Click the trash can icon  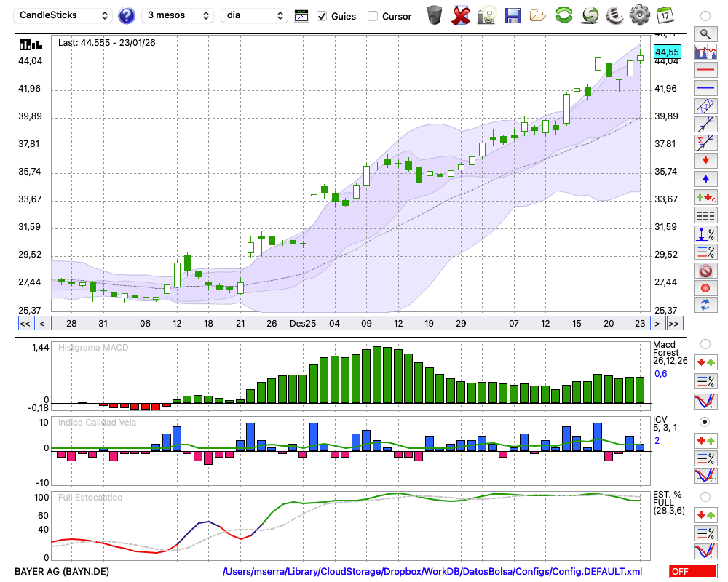[435, 15]
